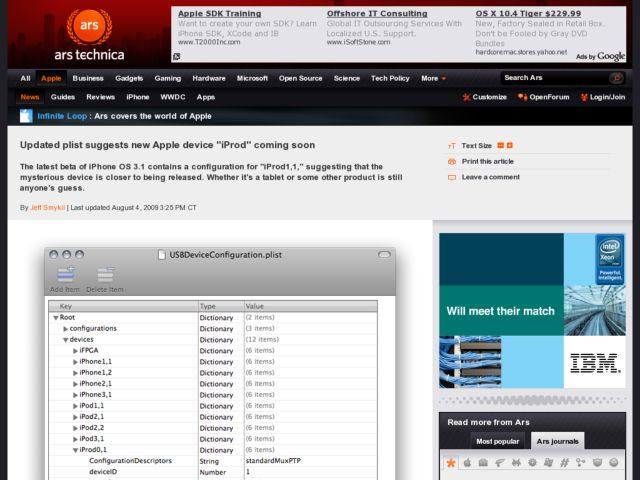The height and width of the screenshot is (480, 640).
Task: Click the Login/Join link
Action: point(606,97)
